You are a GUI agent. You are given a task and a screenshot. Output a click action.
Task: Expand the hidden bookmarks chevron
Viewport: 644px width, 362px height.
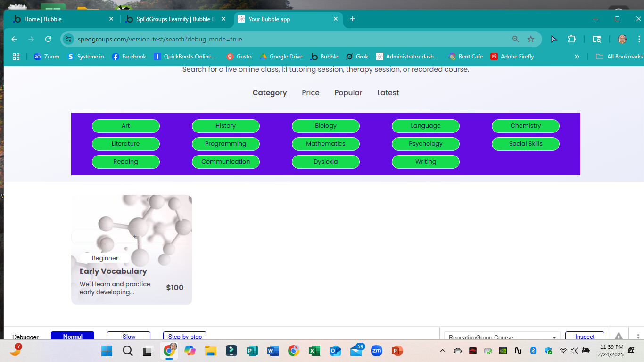tap(577, 57)
